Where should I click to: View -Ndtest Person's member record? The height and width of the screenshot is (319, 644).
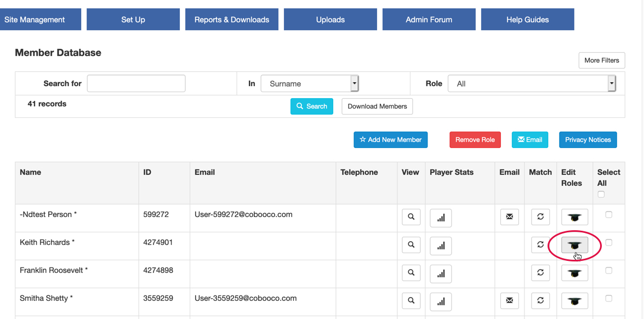click(411, 217)
